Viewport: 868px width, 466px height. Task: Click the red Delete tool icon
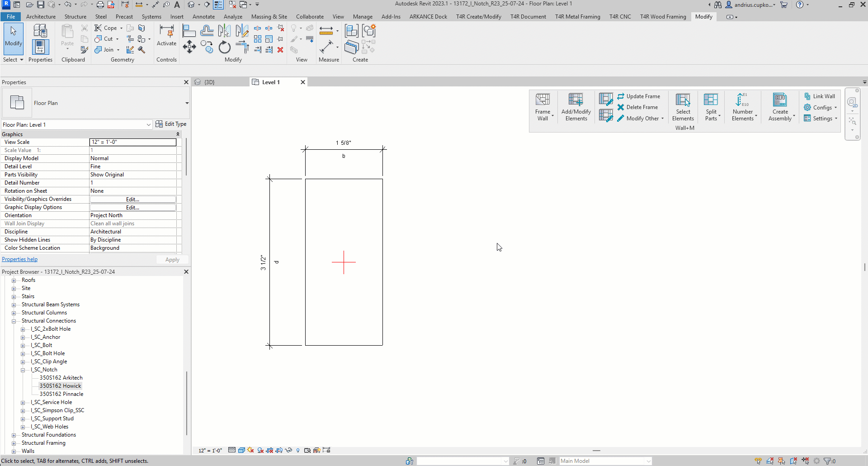[280, 50]
